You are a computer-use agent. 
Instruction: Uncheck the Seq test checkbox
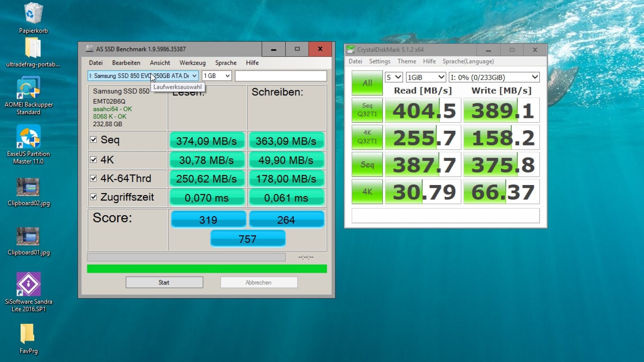(93, 140)
